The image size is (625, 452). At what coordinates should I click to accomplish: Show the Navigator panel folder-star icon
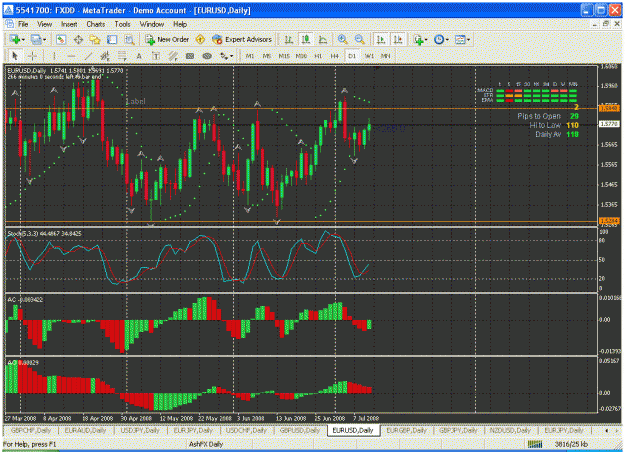(95, 39)
